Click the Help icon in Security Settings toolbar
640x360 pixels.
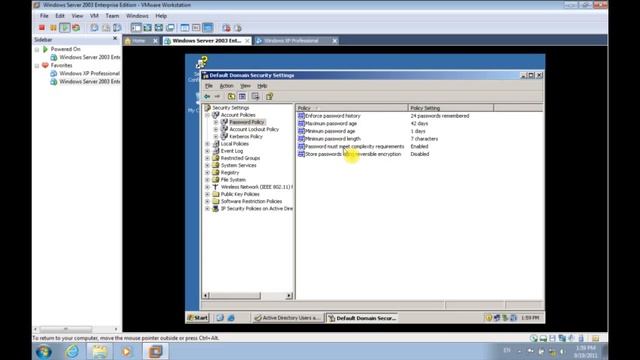pyautogui.click(x=269, y=97)
